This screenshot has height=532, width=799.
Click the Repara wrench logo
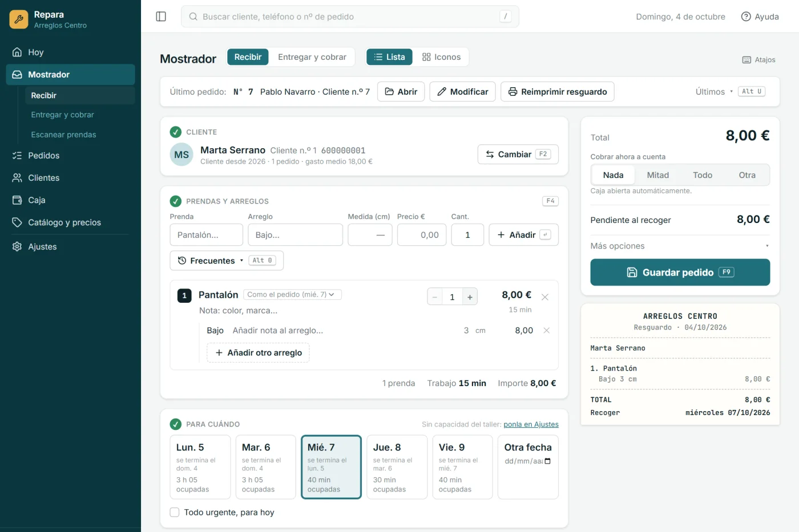click(19, 19)
